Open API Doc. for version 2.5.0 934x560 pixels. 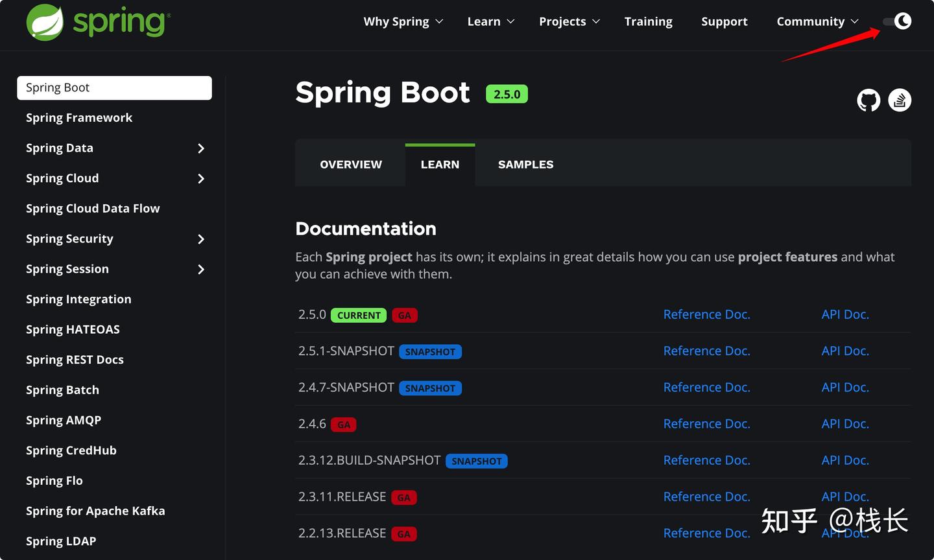pos(845,314)
